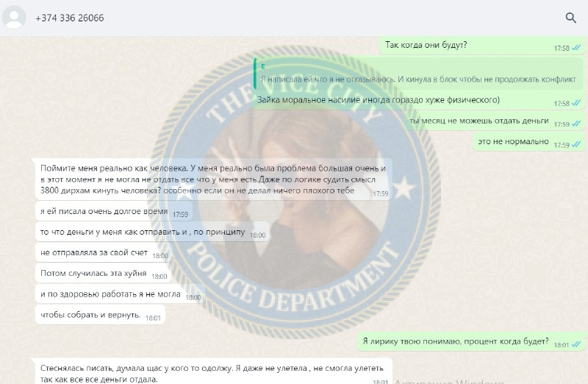Viewport: 588px width, 384px height.
Task: Open the contact profile avatar icon
Action: click(14, 17)
